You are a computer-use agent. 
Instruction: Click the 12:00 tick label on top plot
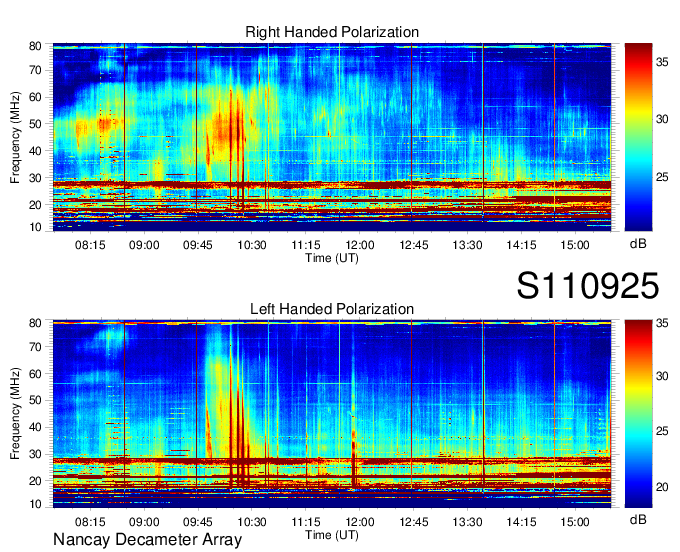tap(360, 245)
